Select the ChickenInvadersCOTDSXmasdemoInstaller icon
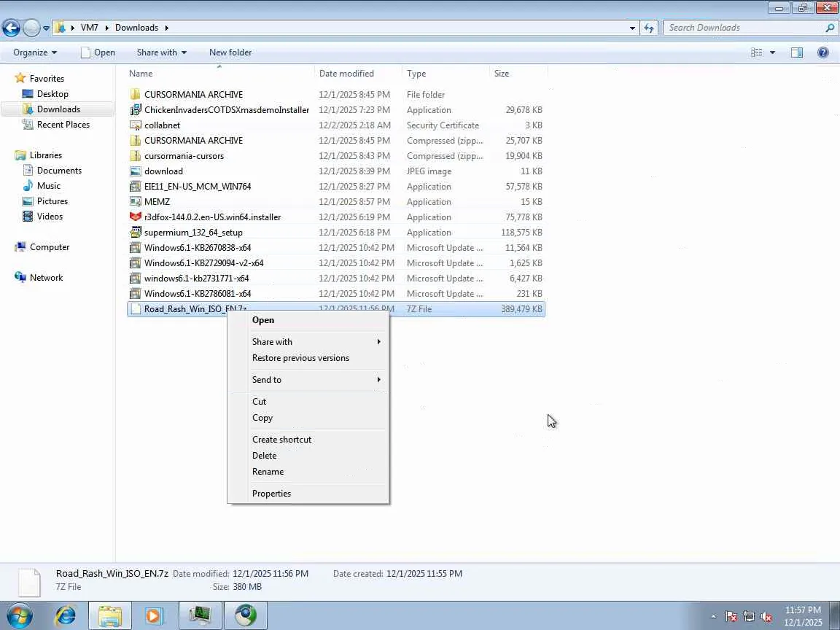The height and width of the screenshot is (630, 840). pyautogui.click(x=136, y=110)
